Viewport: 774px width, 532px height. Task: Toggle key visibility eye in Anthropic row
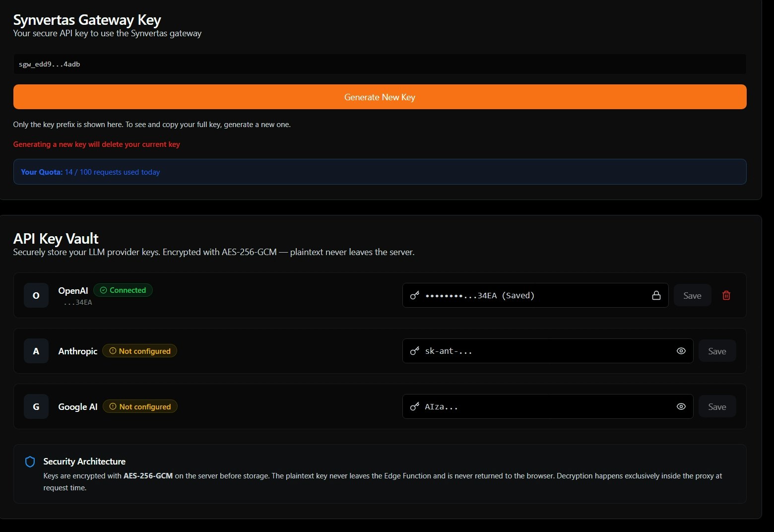point(681,351)
